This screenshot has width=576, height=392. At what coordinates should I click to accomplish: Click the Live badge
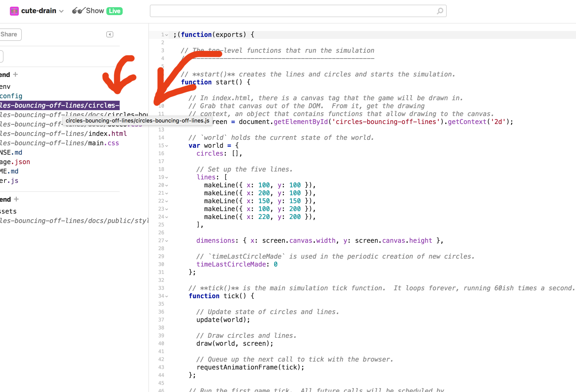point(115,11)
